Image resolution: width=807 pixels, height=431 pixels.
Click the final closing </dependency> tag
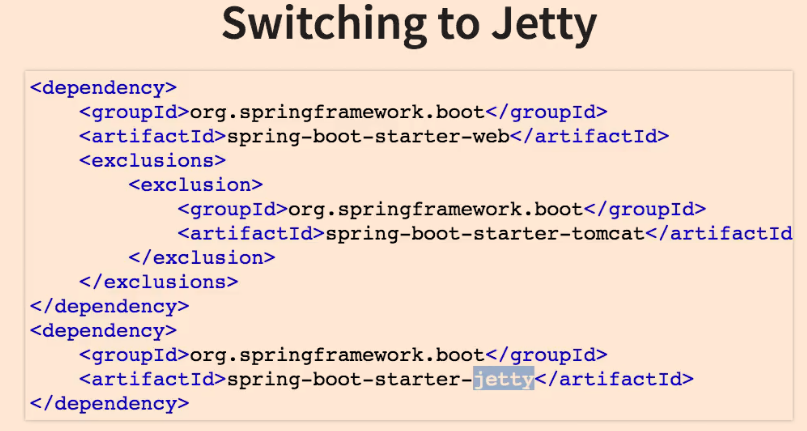coord(109,404)
